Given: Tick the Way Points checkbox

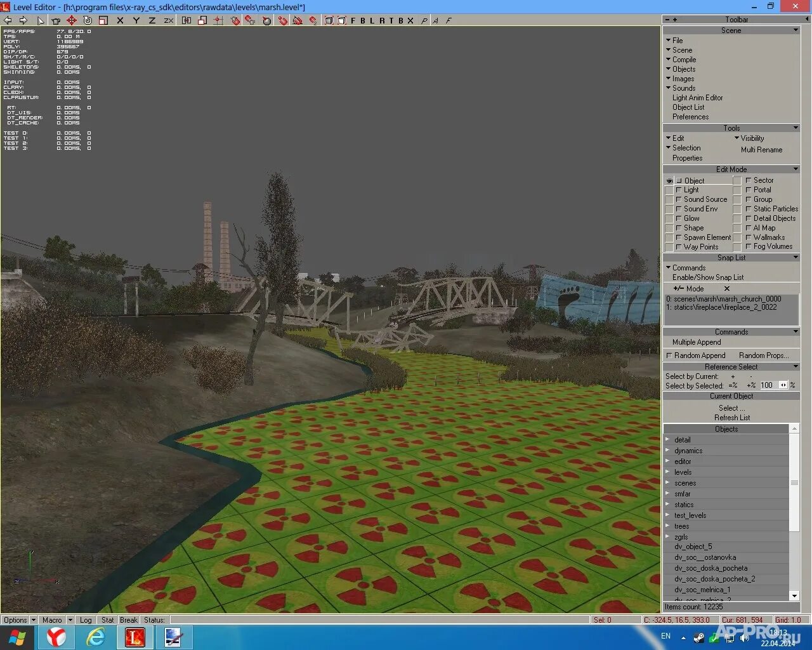Looking at the screenshot, I should click(679, 247).
